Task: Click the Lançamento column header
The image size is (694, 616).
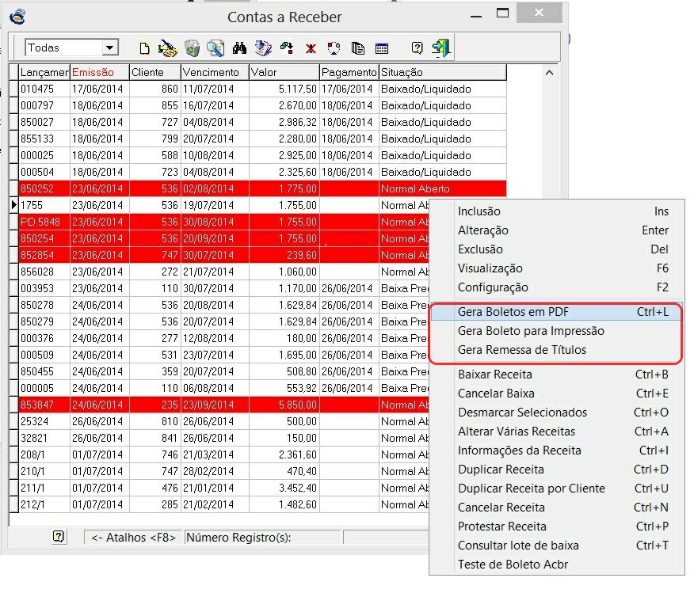Action: tap(44, 72)
